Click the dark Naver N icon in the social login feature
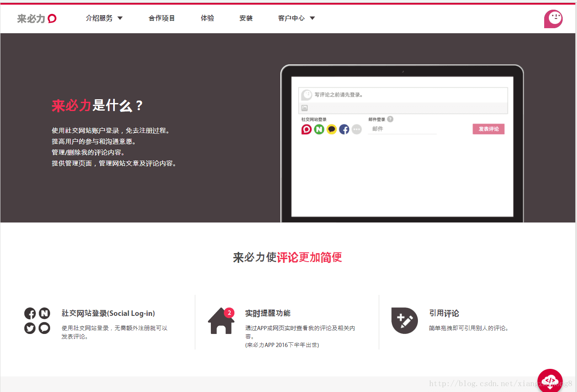Image resolution: width=577 pixels, height=392 pixels. pyautogui.click(x=44, y=313)
